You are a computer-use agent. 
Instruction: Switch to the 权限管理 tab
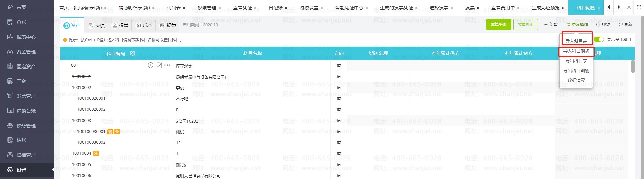[x=207, y=8]
